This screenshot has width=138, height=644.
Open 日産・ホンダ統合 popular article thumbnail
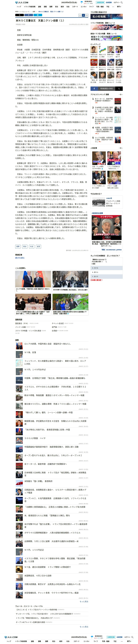(99, 158)
